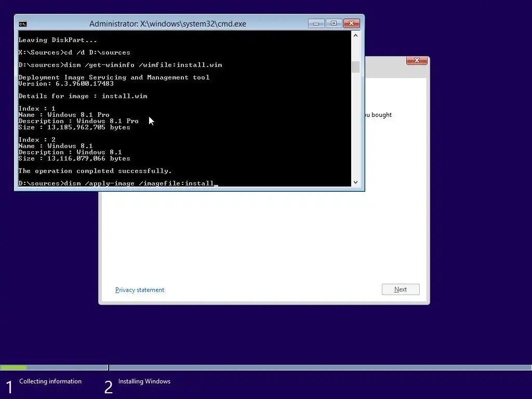The width and height of the screenshot is (532, 399).
Task: Click the green setup progress bar
Action: 14,367
